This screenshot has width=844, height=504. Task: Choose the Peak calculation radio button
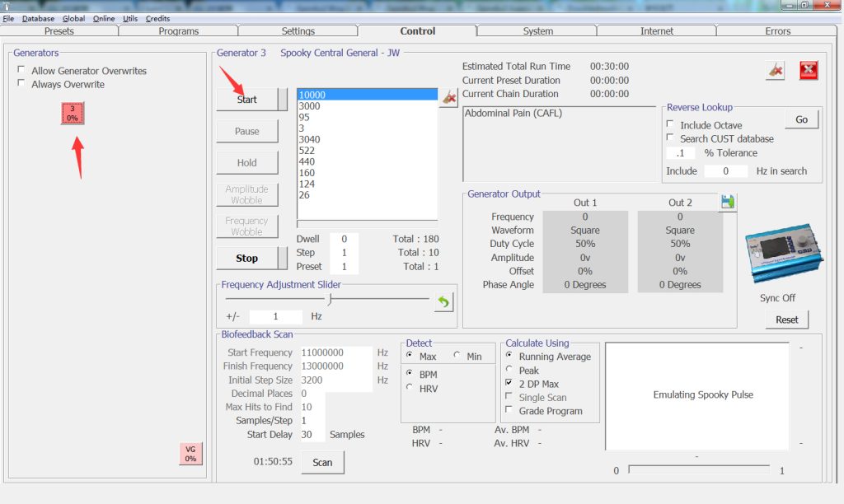(509, 371)
